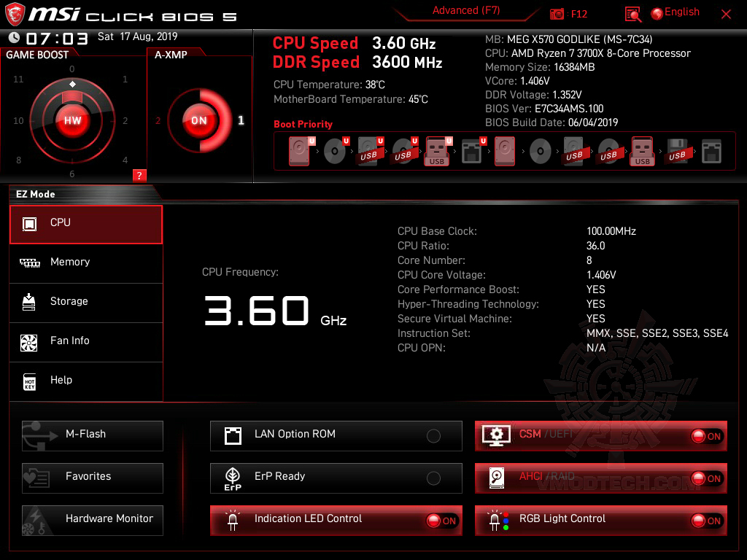
Task: Click LAN Option ROM setting
Action: pos(336,435)
